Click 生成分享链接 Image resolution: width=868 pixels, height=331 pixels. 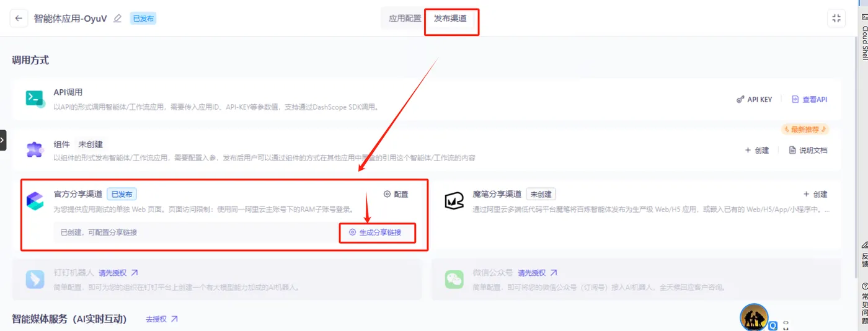375,232
